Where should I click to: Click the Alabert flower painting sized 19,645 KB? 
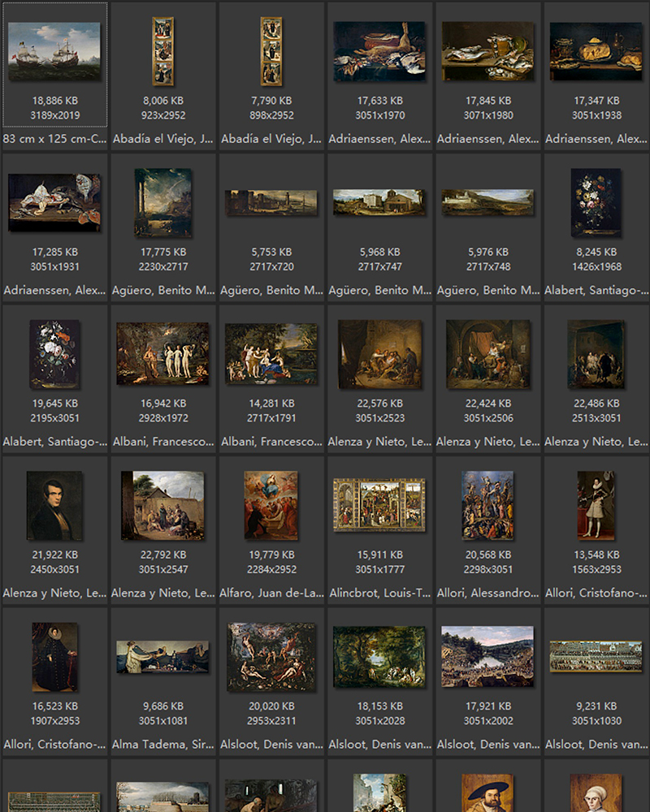pos(54,354)
